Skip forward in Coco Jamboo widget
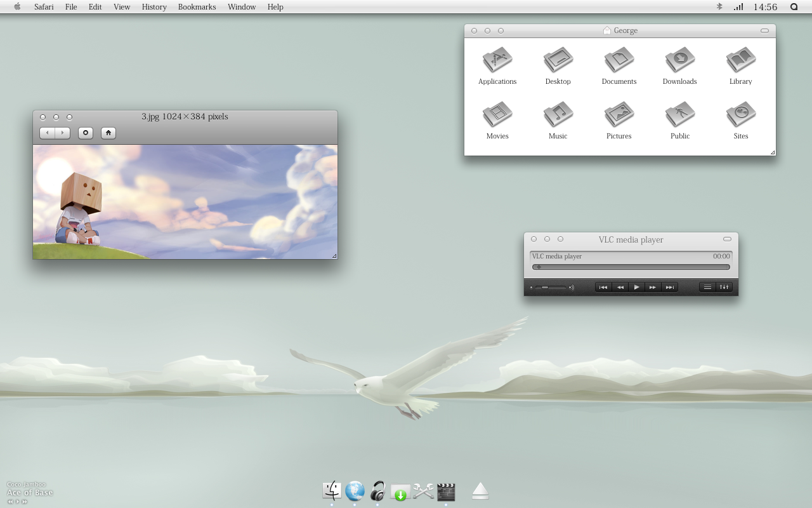 tap(24, 502)
